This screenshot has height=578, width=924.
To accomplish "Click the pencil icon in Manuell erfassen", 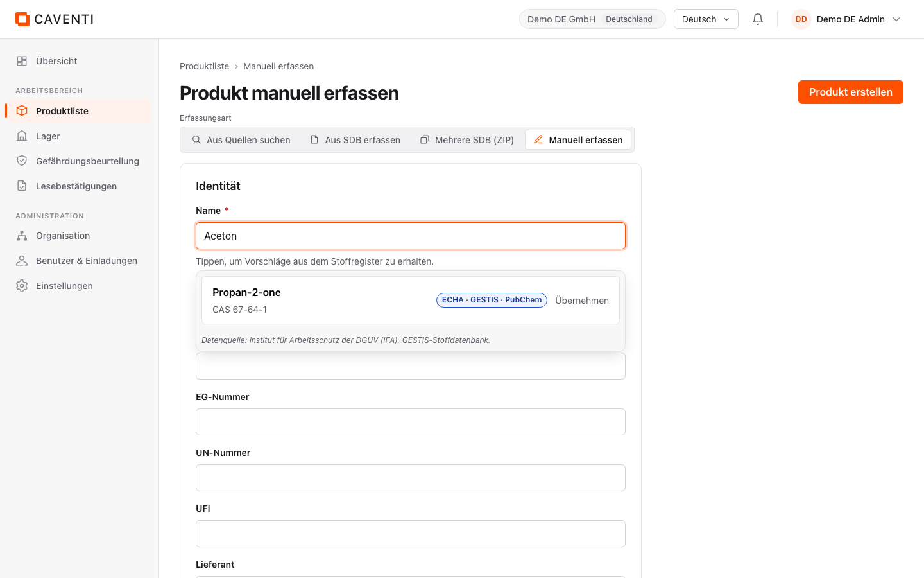I will 538,139.
